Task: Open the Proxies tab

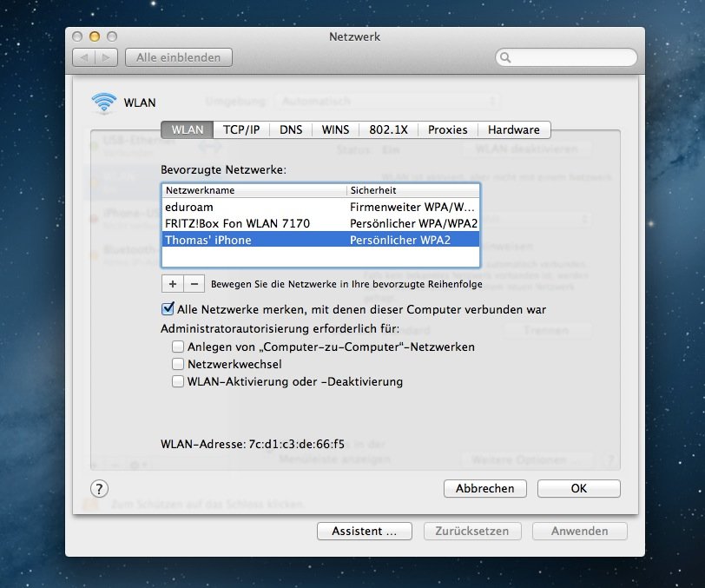Action: [448, 129]
